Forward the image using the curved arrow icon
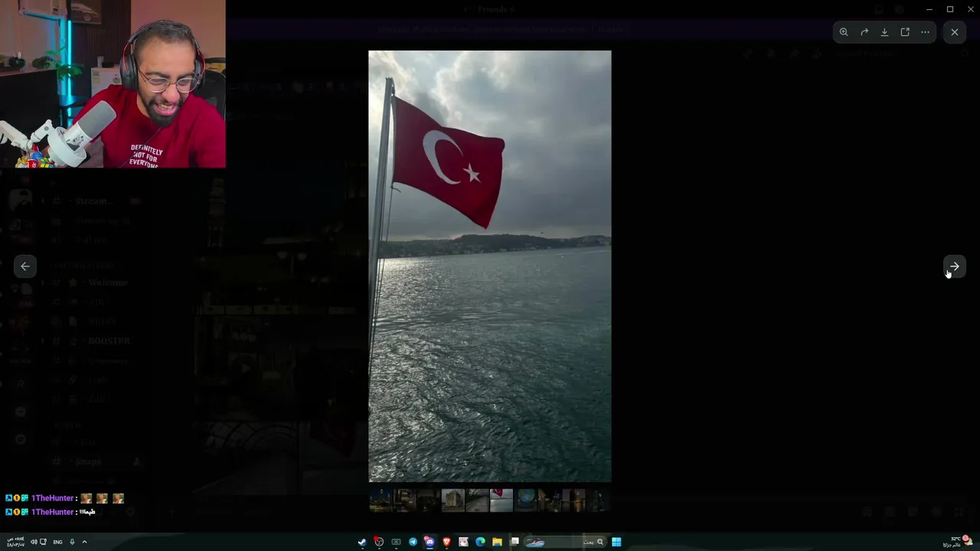Image resolution: width=980 pixels, height=551 pixels. [x=864, y=32]
